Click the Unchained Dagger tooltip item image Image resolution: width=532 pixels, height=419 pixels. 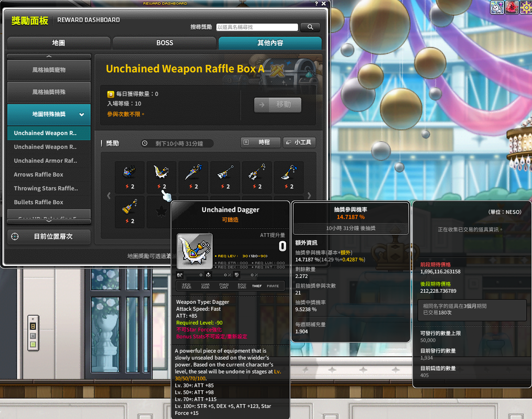tap(195, 251)
